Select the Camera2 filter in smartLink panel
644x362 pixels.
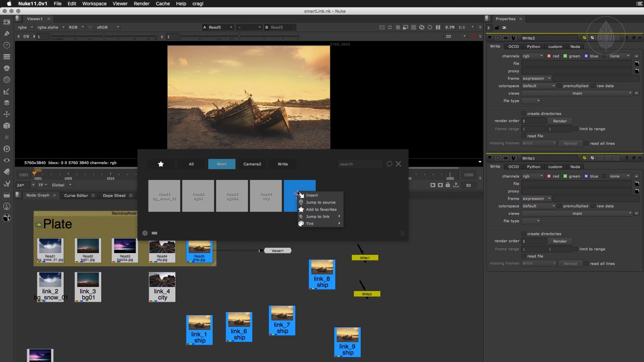[x=252, y=164]
